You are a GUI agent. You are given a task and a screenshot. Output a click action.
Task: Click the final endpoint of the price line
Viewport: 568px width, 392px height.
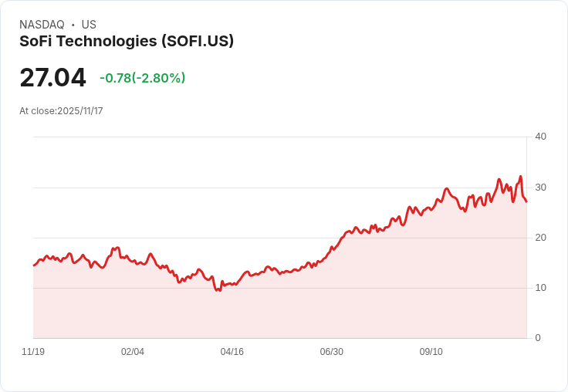pyautogui.click(x=526, y=201)
